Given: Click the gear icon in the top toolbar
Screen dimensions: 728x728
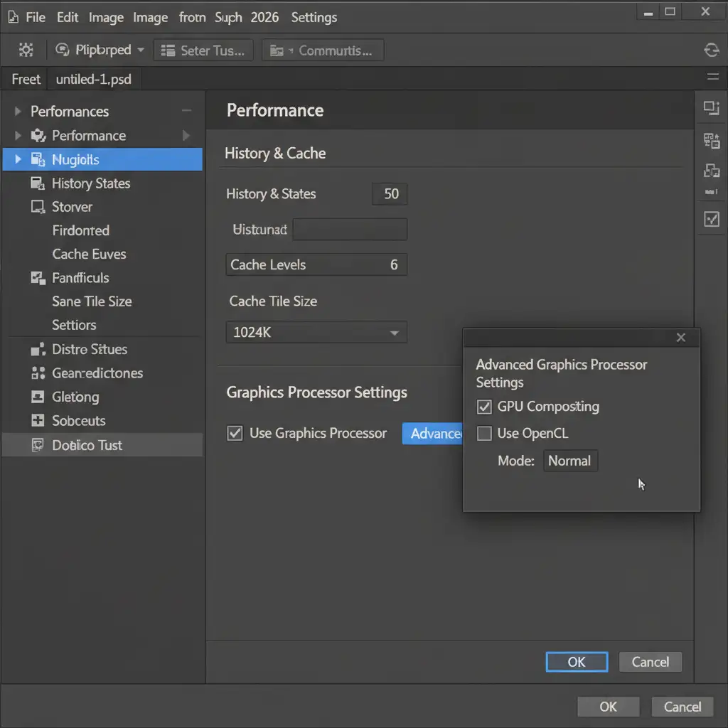Looking at the screenshot, I should click(26, 50).
